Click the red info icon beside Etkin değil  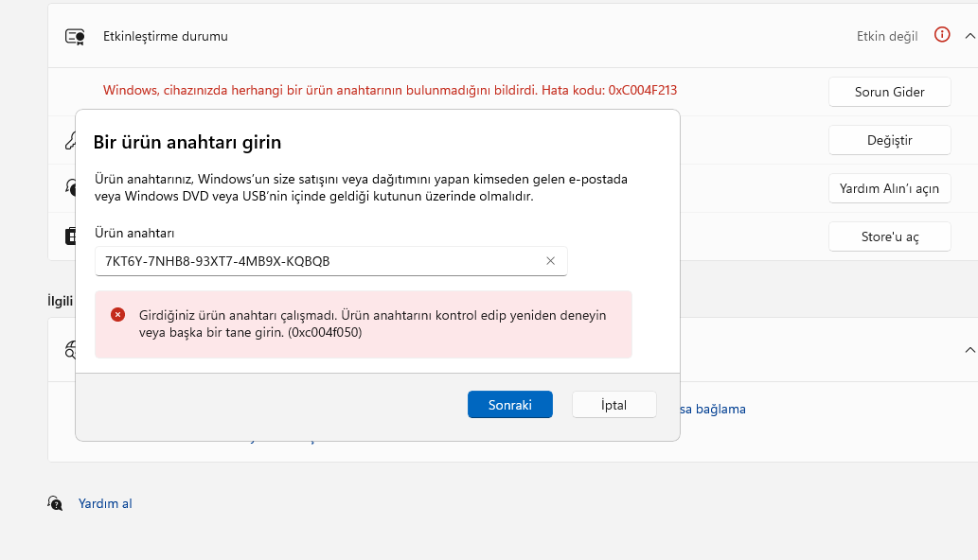point(942,35)
